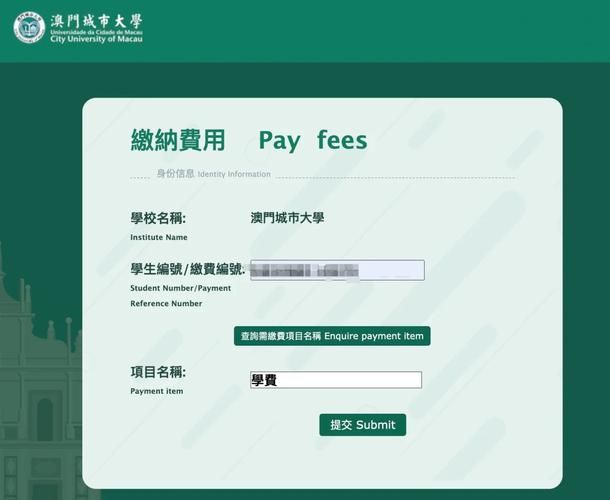Click the City University of Macau English name

click(96, 39)
